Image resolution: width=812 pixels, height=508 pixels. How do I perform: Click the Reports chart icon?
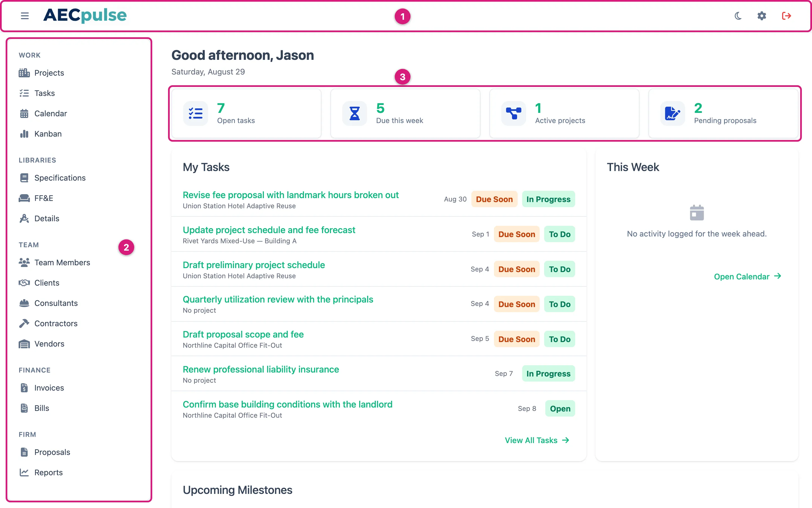click(24, 472)
